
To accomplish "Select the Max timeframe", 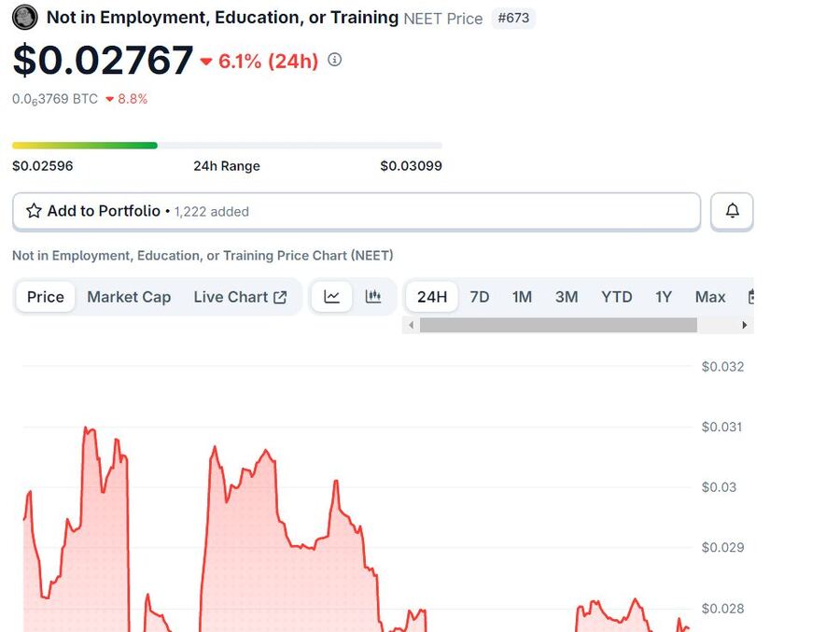I will coord(709,297).
